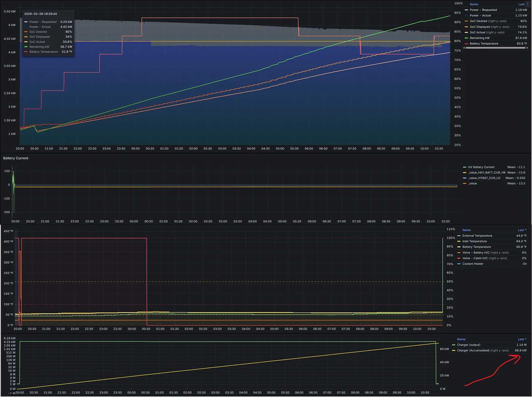This screenshot has width=532, height=398.
Task: Sort top panel legend by Name header
Action: pyautogui.click(x=474, y=4)
